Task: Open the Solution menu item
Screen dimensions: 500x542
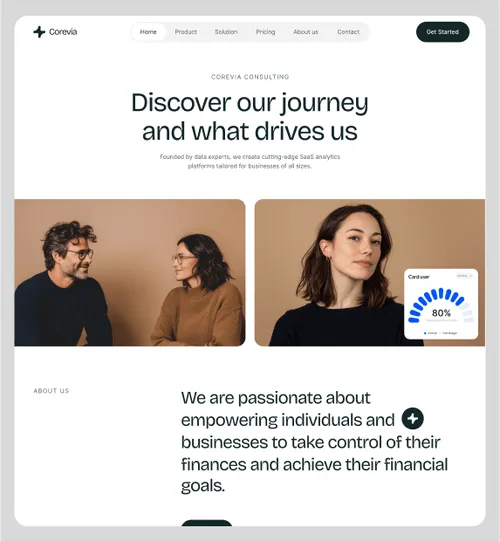Action: tap(226, 32)
